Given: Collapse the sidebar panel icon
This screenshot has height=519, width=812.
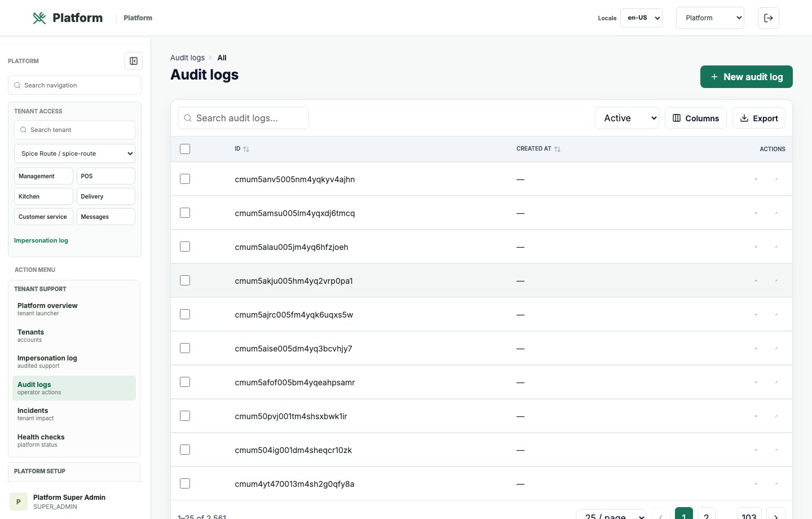Looking at the screenshot, I should 134,61.
